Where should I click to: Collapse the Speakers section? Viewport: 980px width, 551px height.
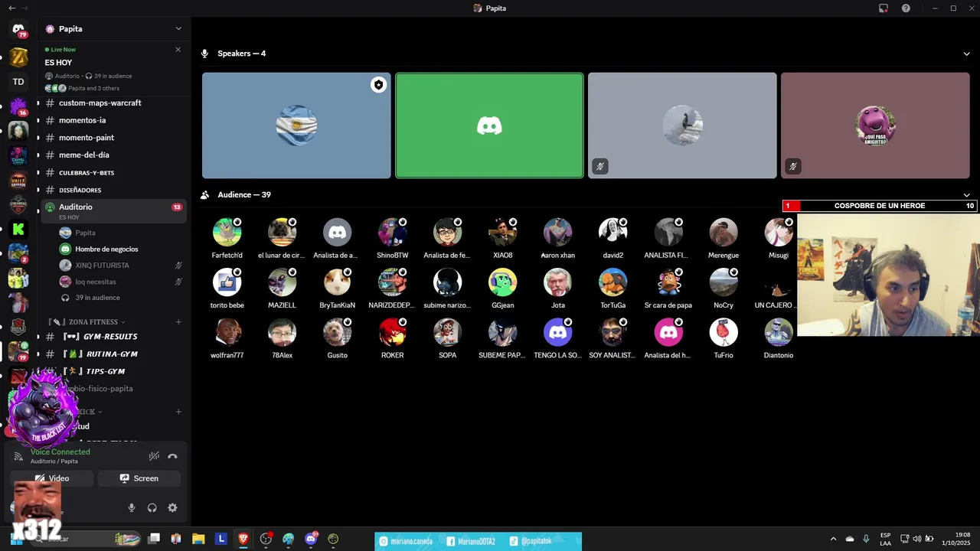(966, 54)
